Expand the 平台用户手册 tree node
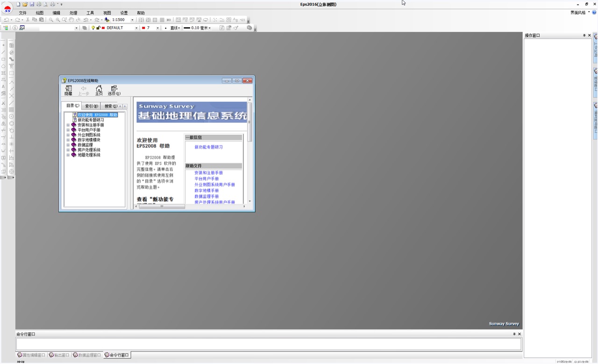 tap(68, 130)
